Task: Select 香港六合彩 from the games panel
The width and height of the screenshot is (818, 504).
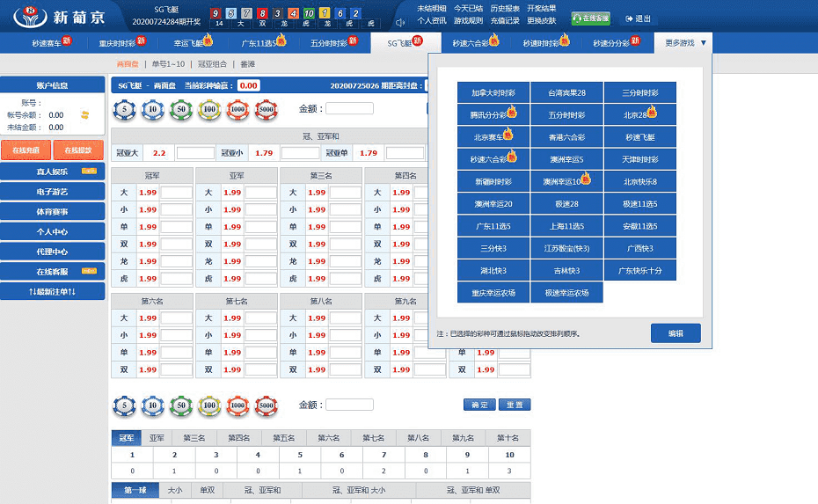Action: pyautogui.click(x=566, y=137)
